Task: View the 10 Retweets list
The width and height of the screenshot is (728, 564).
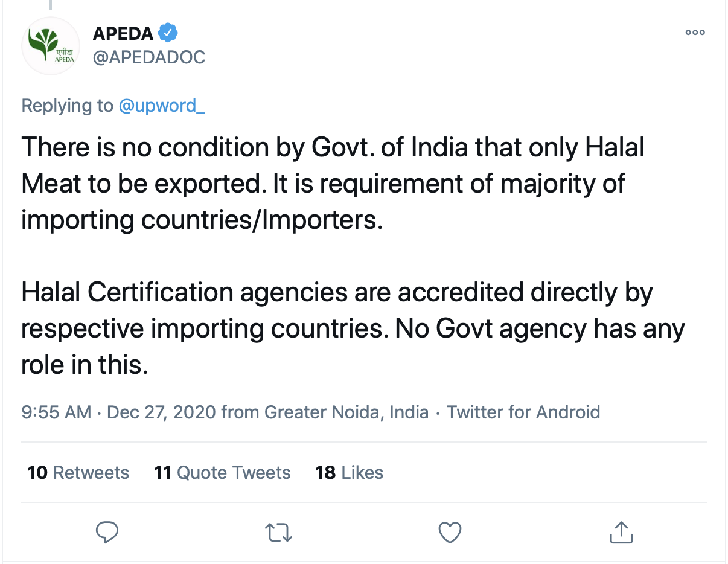Action: 78,472
